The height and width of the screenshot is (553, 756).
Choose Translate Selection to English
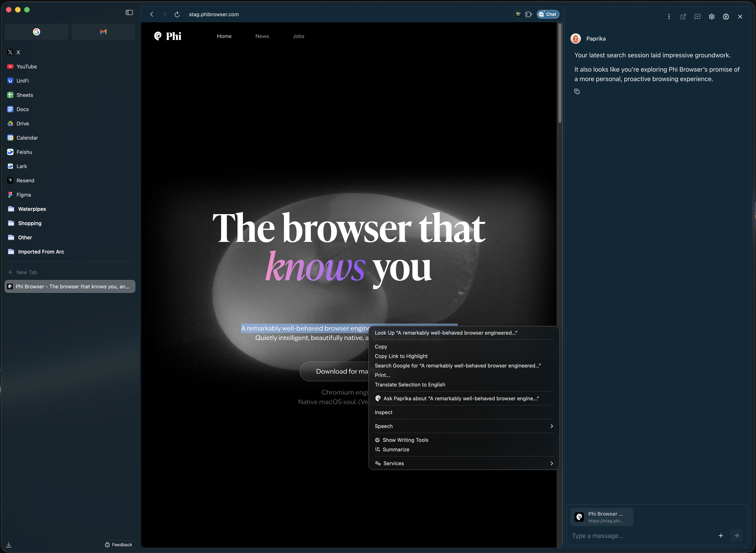pos(410,384)
